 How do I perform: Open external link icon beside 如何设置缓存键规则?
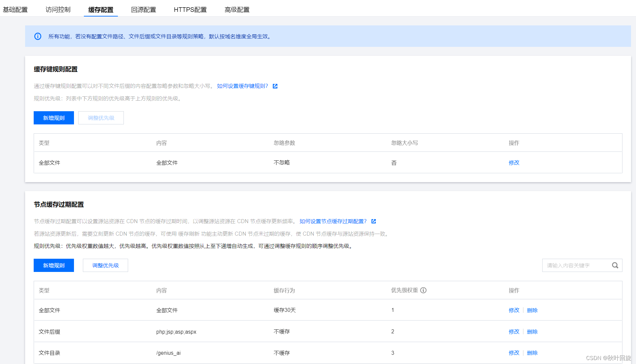click(x=275, y=86)
